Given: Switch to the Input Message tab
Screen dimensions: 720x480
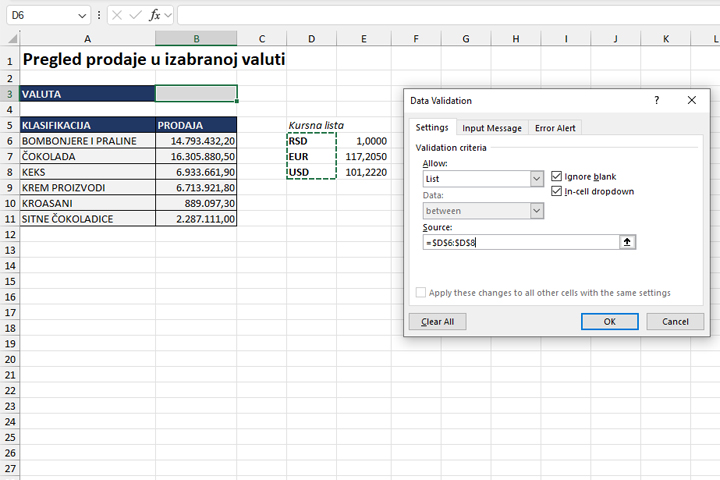Looking at the screenshot, I should (491, 128).
